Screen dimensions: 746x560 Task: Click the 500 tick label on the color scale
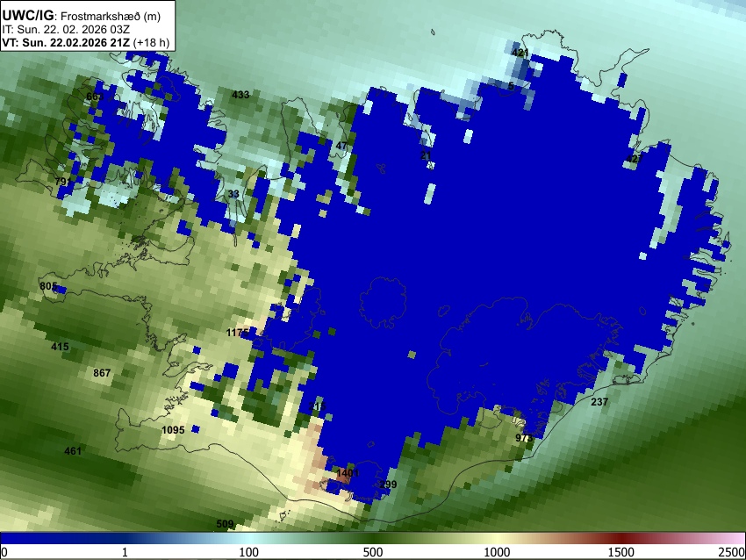pos(372,552)
